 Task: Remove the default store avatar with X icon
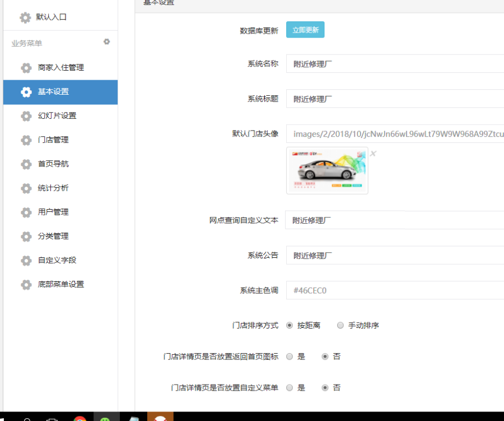(373, 154)
